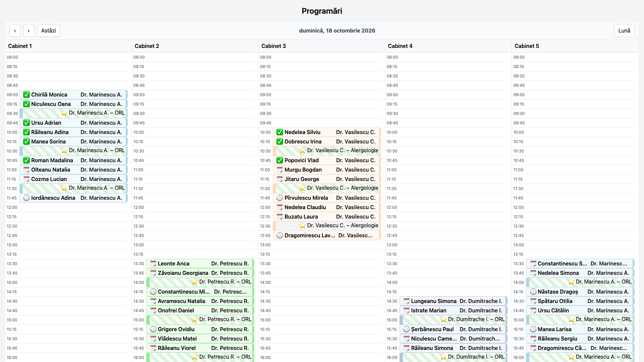Viewport: 644px width, 362px height.
Task: Click the star icon in the 09:30 Cabinet 1 slot
Action: coord(64,113)
